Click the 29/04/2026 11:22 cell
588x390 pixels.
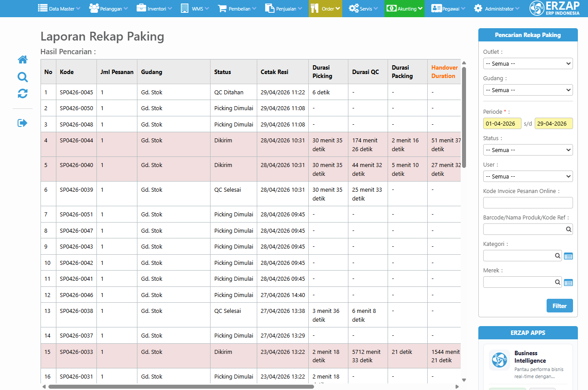283,92
